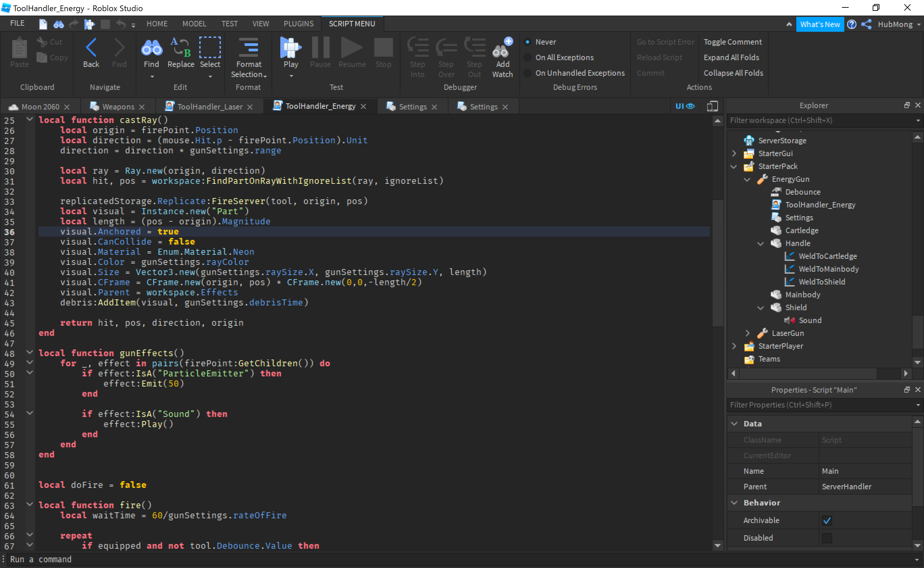Click Collapse All Folds action
This screenshot has width=924, height=568.
[x=733, y=73]
